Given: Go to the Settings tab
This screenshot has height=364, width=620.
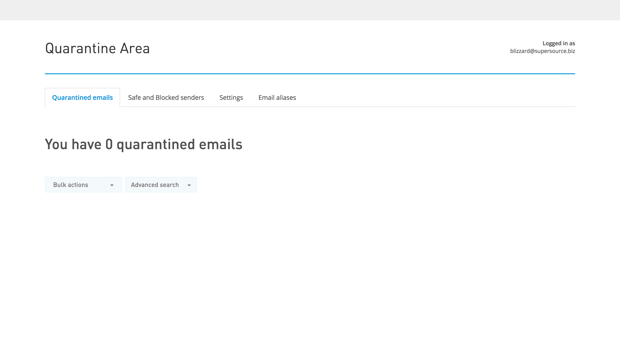Looking at the screenshot, I should (x=231, y=98).
